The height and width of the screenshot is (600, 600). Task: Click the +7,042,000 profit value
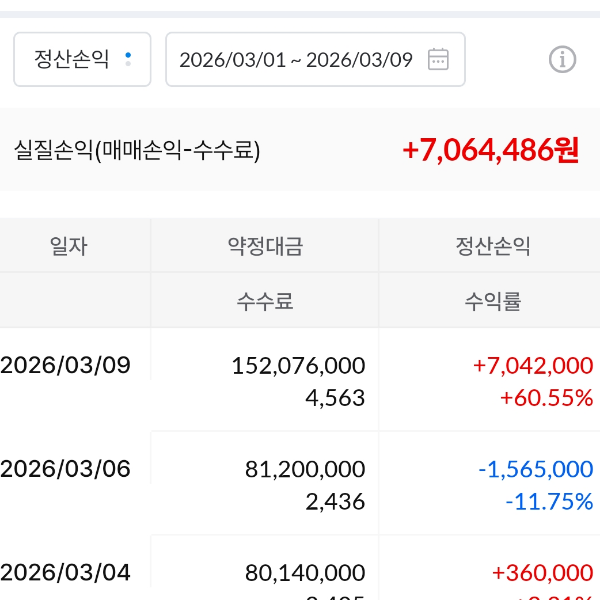533,365
